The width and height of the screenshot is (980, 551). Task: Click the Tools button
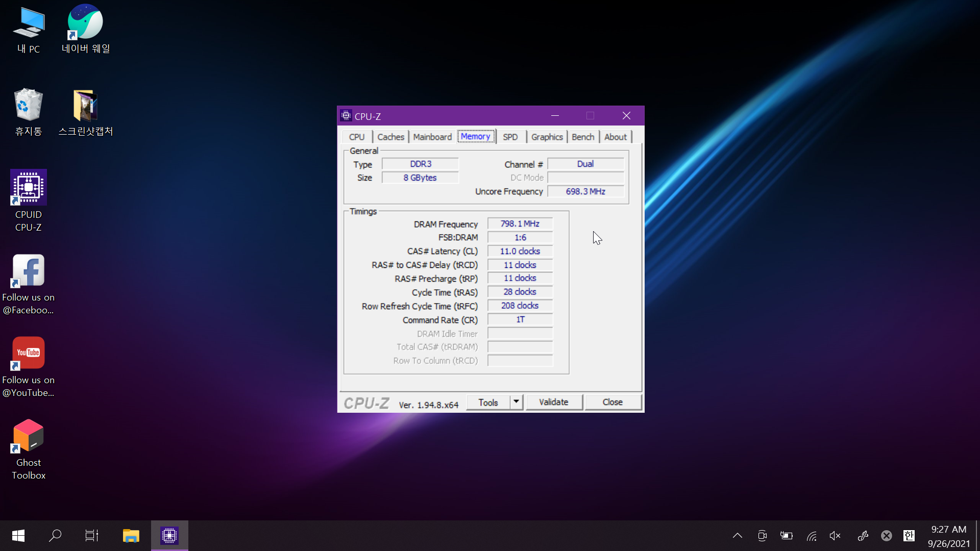point(488,403)
